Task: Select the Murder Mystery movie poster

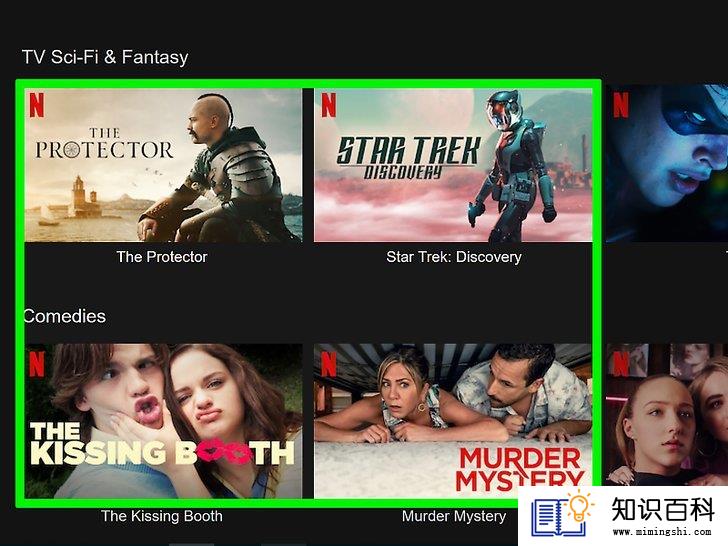Action: point(453,421)
